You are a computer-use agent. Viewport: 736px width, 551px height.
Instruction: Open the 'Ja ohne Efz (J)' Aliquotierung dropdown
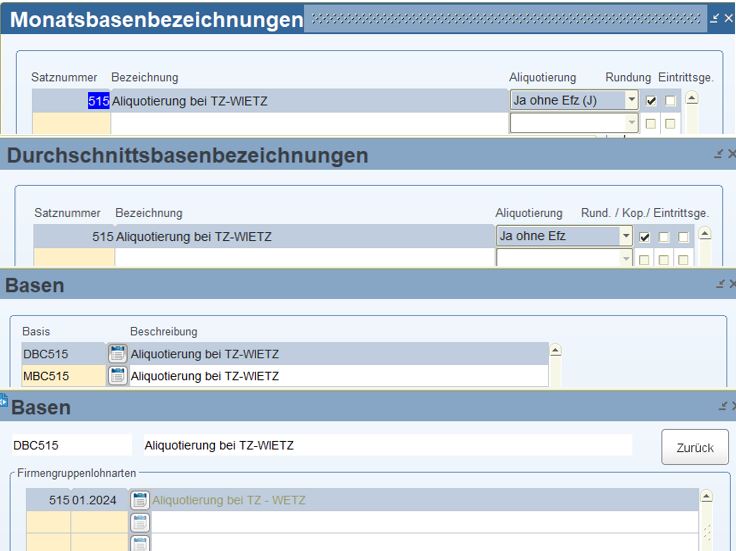(x=631, y=100)
